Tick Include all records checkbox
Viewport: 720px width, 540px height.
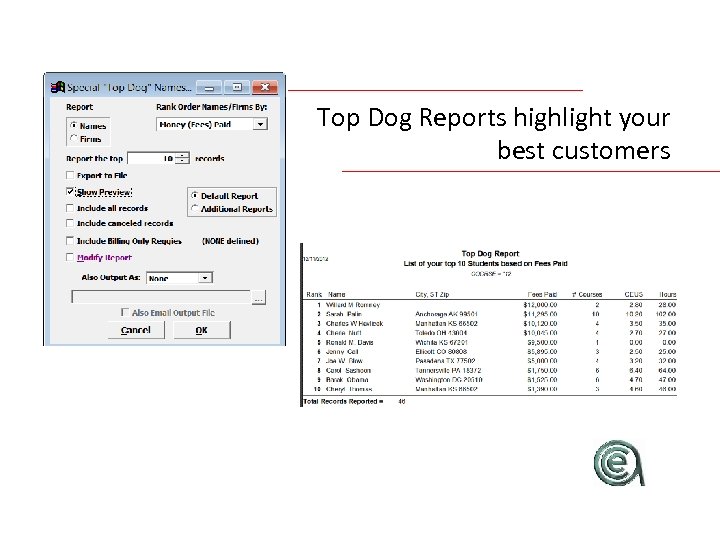pyautogui.click(x=70, y=208)
